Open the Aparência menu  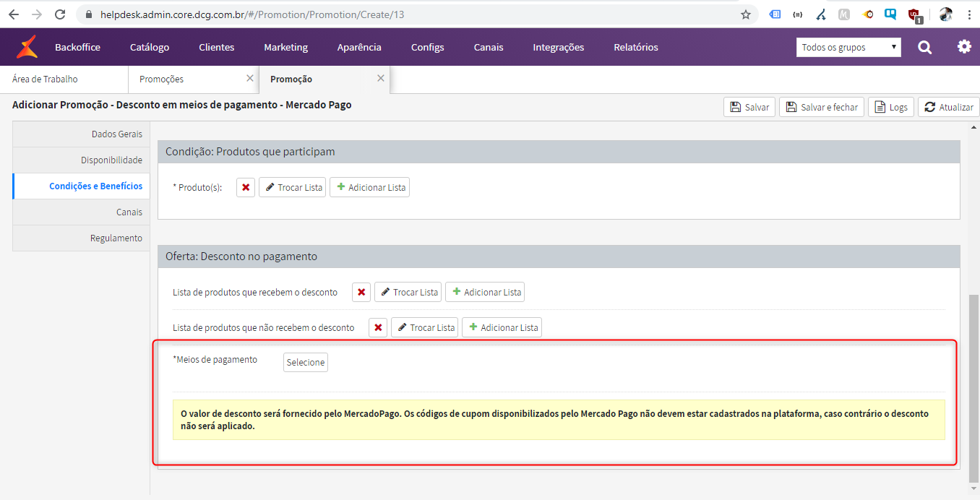click(359, 47)
